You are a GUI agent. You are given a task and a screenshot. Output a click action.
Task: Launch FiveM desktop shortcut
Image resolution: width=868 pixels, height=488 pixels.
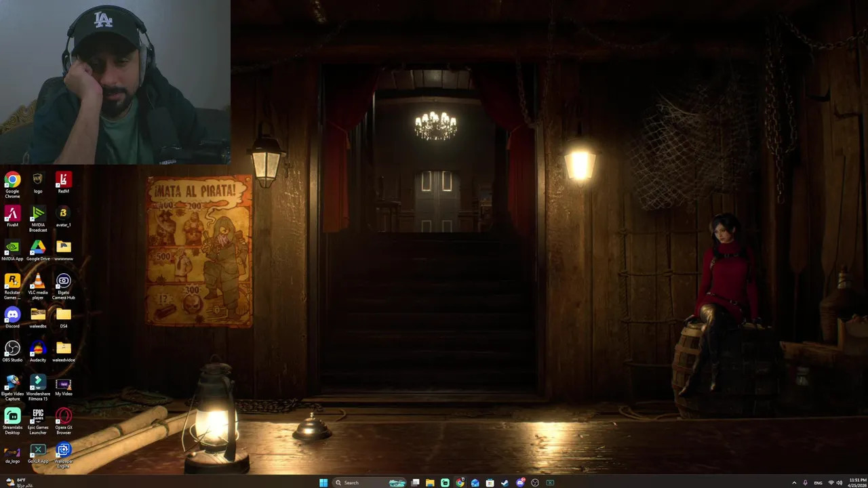click(12, 217)
